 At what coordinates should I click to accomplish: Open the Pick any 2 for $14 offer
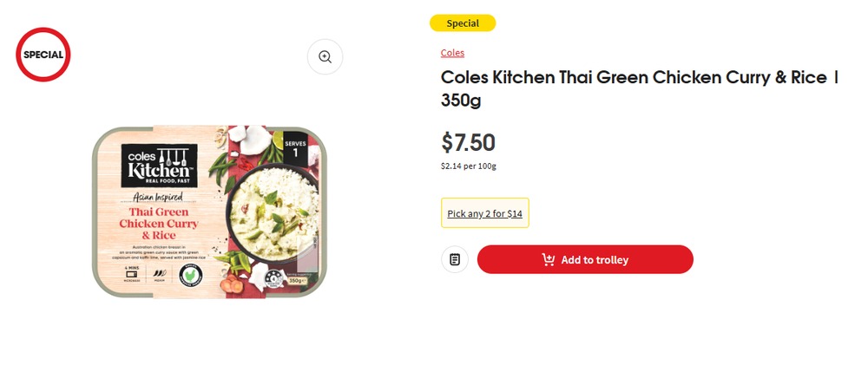coord(484,213)
